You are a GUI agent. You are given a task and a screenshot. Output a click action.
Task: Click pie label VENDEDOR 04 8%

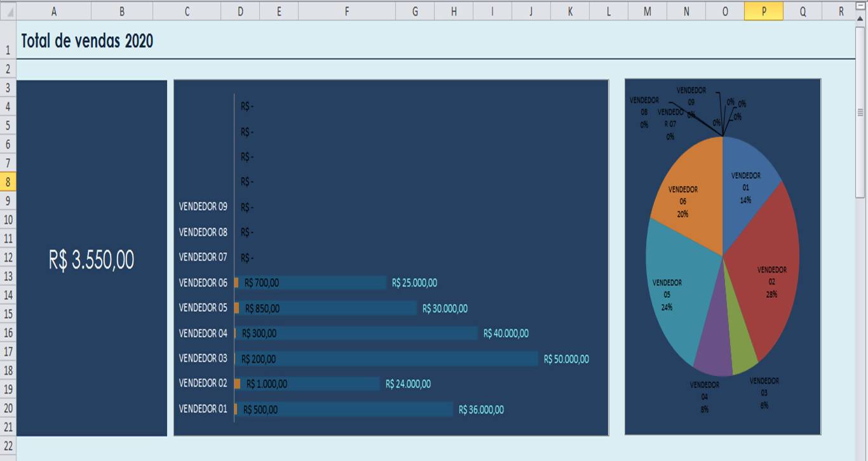pyautogui.click(x=704, y=397)
